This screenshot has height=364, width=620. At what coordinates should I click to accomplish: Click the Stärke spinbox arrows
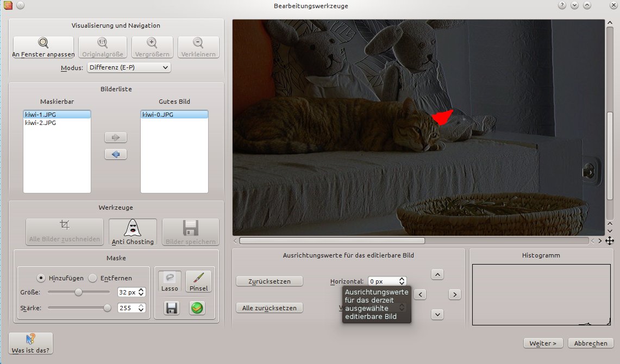[141, 308]
